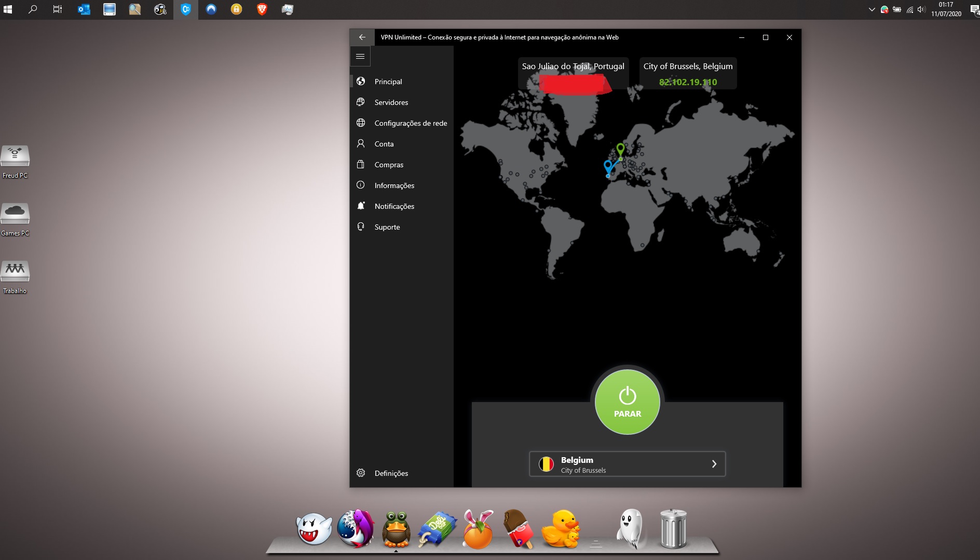Select the Games PC desktop icon

15,220
